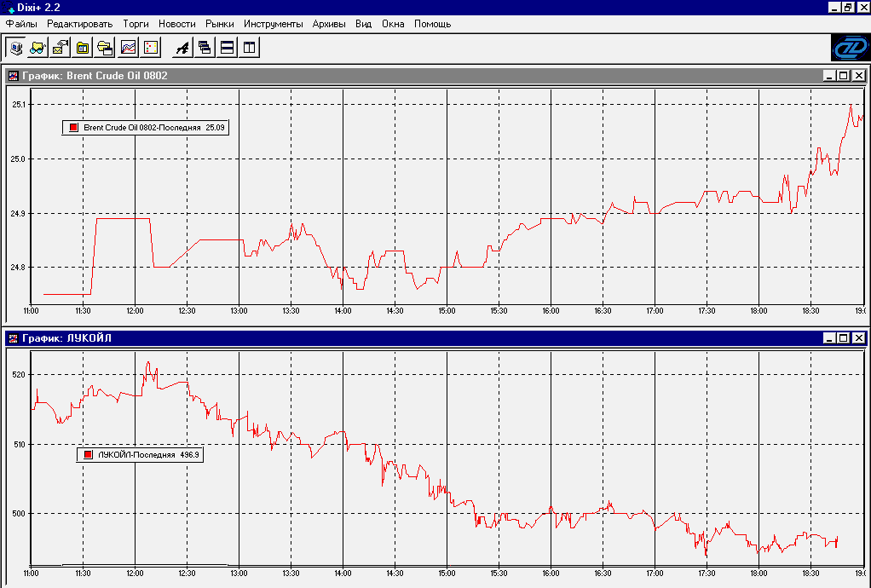Click the 500 axis label on ЛУКОЙЛ chart
The height and width of the screenshot is (588, 871).
pyautogui.click(x=19, y=514)
